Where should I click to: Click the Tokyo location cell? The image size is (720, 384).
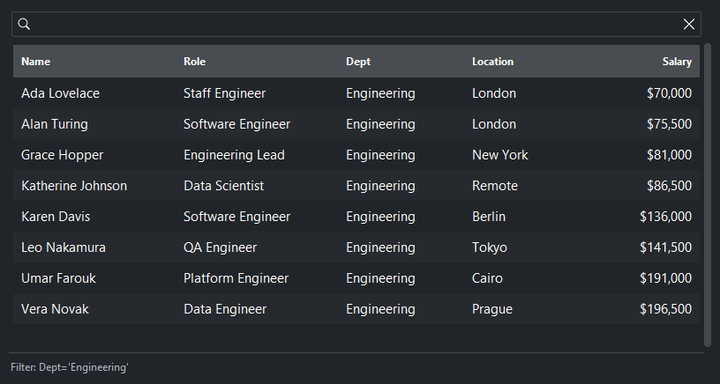pyautogui.click(x=489, y=247)
